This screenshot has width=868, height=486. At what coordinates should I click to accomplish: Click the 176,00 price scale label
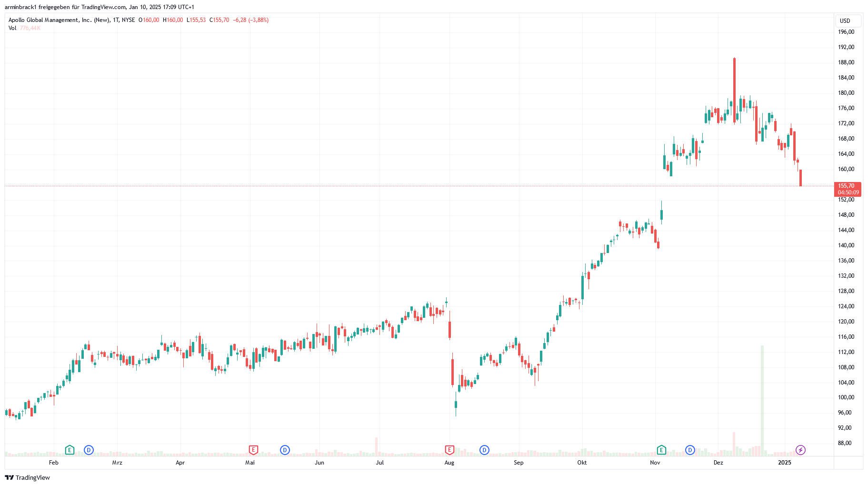click(846, 108)
